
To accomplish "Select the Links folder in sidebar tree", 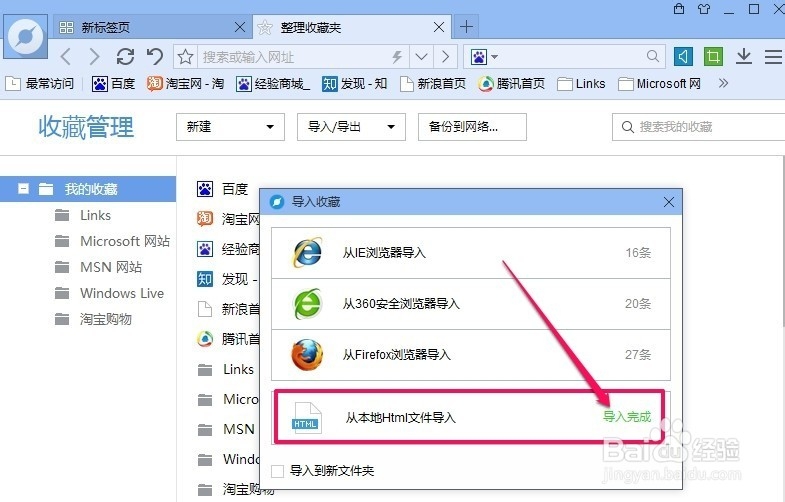I will click(x=83, y=215).
